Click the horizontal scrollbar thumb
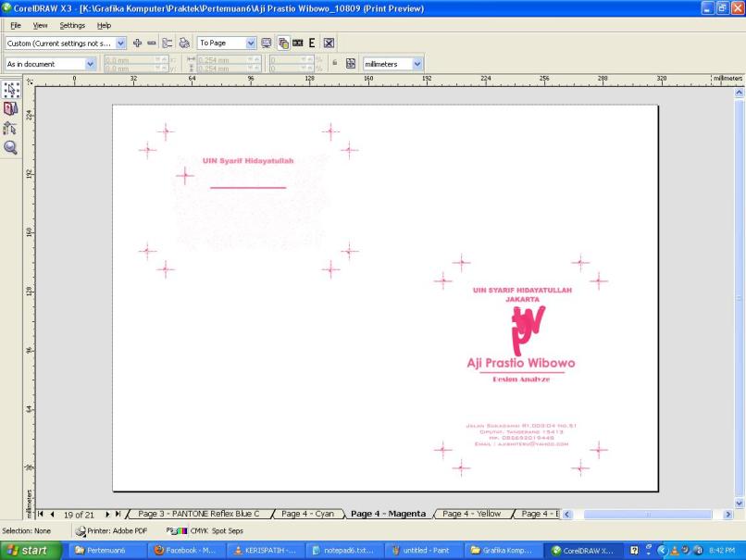The width and height of the screenshot is (746, 560). [648, 515]
